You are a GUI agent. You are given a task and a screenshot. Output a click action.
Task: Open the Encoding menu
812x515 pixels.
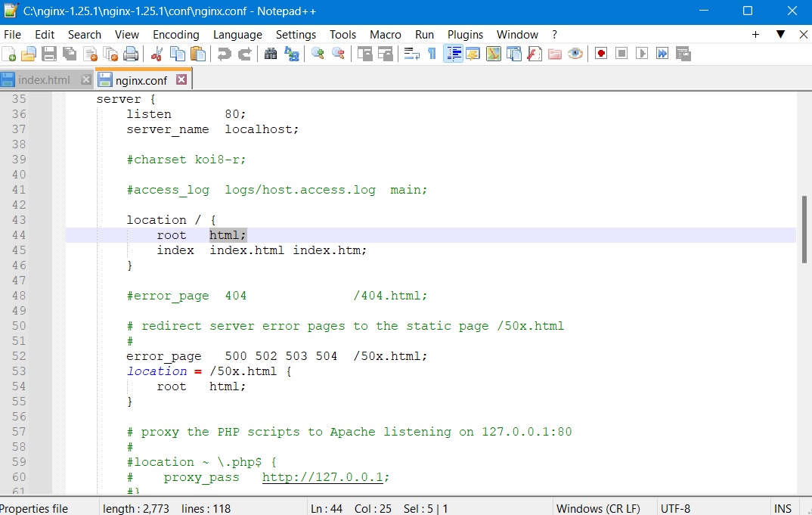pos(175,34)
